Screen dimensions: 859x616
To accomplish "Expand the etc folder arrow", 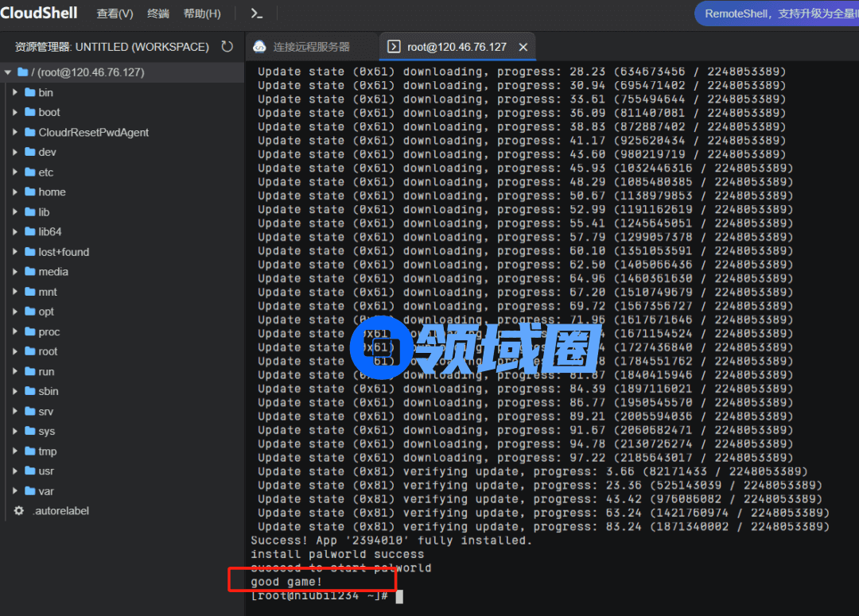I will [x=15, y=172].
